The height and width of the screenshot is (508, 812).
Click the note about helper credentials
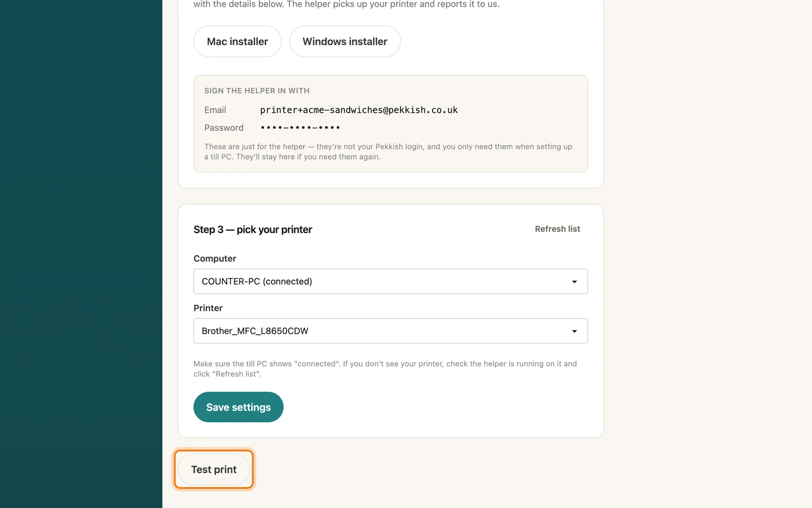[388, 151]
